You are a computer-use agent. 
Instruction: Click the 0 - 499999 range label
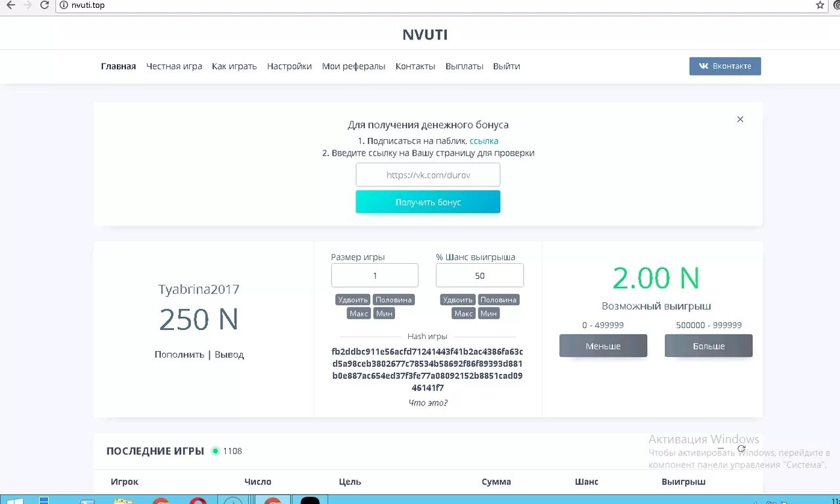[x=603, y=325]
